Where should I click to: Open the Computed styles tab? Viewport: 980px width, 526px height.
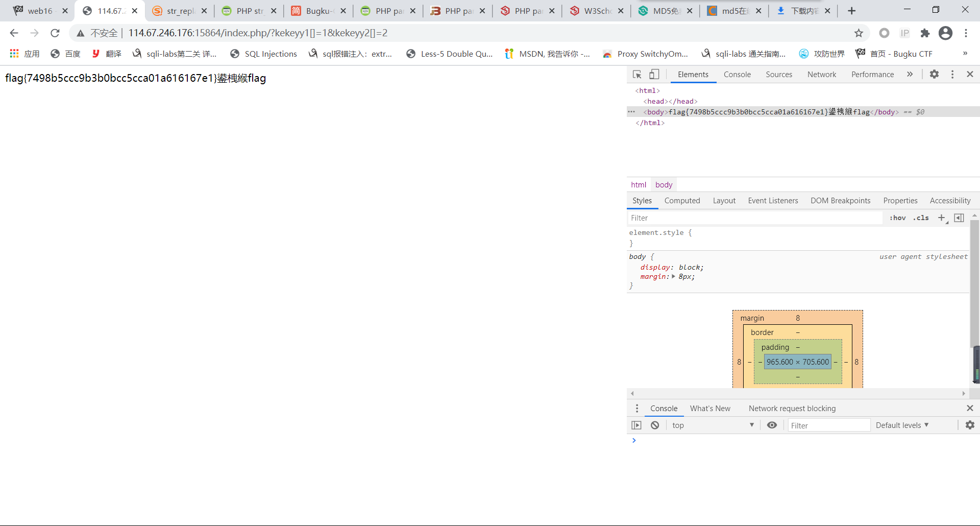tap(682, 201)
